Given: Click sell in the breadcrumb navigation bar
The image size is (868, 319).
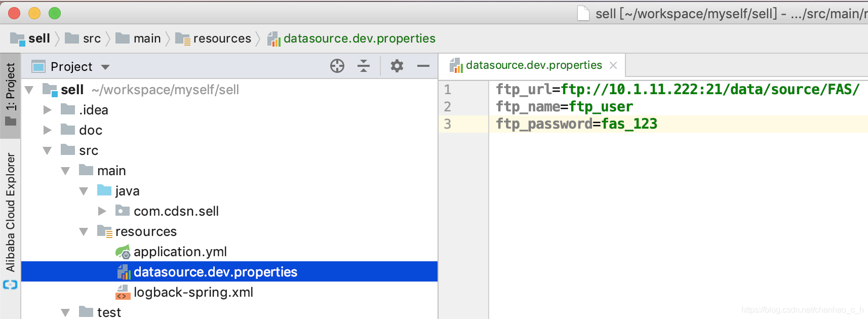Looking at the screenshot, I should 39,38.
